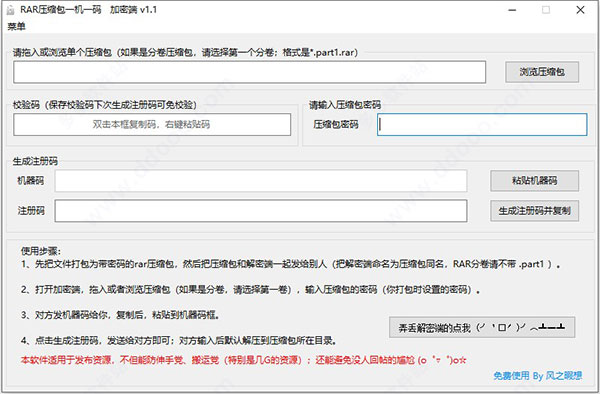Viewport: 600px width, 394px height.
Task: Click step 4 text about 点击生成注册码
Action: pos(179,340)
